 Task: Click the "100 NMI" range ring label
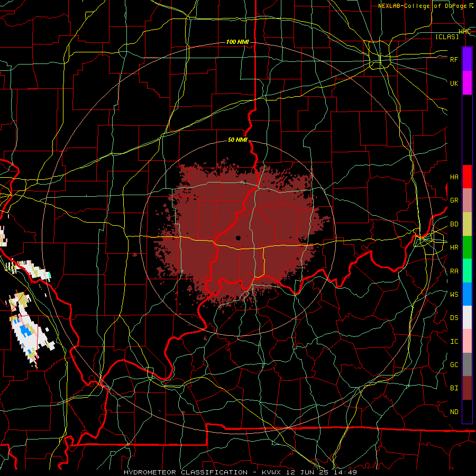coord(237,42)
